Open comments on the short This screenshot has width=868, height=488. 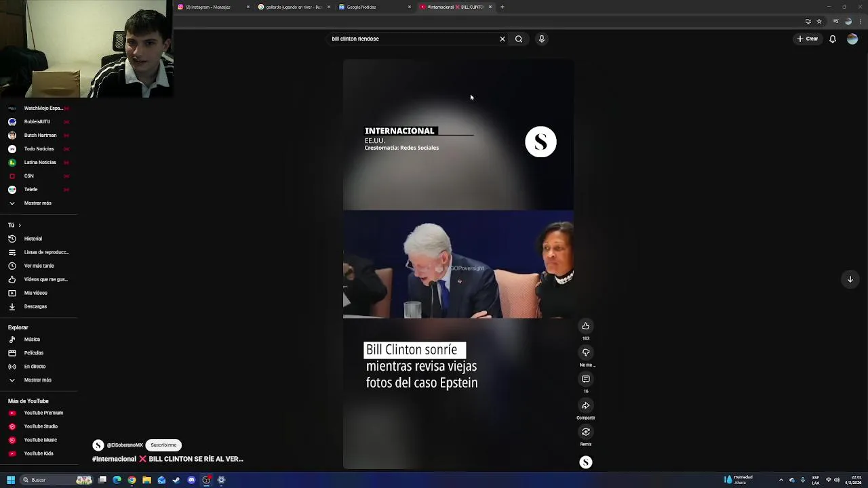click(x=586, y=379)
